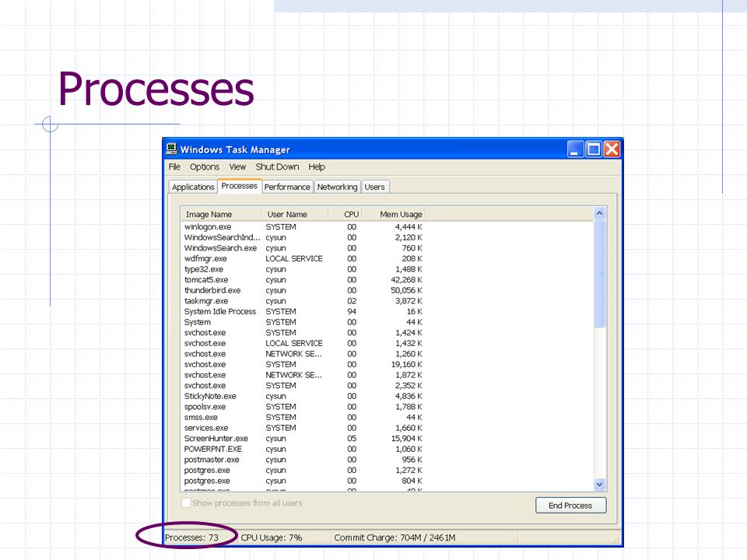Click the 42,268 K memory value
The width and height of the screenshot is (747, 560).
pos(406,279)
